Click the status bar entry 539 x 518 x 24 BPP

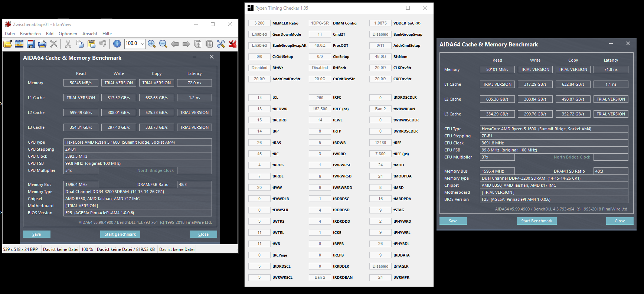point(20,249)
